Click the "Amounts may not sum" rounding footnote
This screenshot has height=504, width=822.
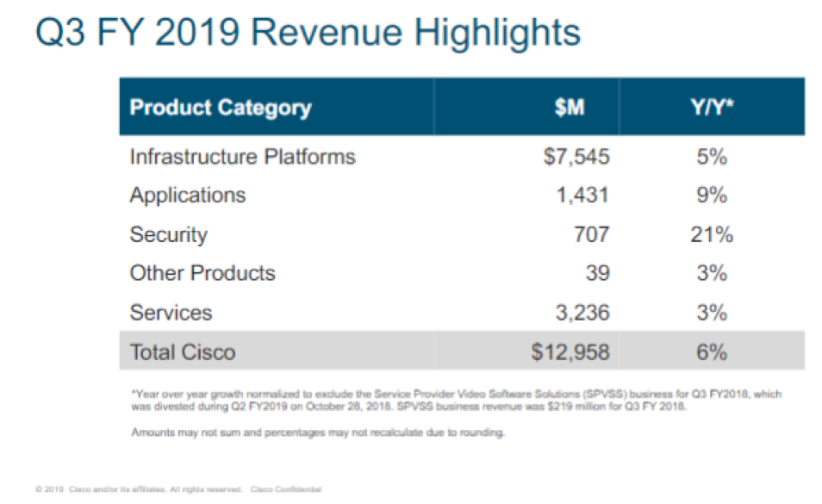pos(316,432)
